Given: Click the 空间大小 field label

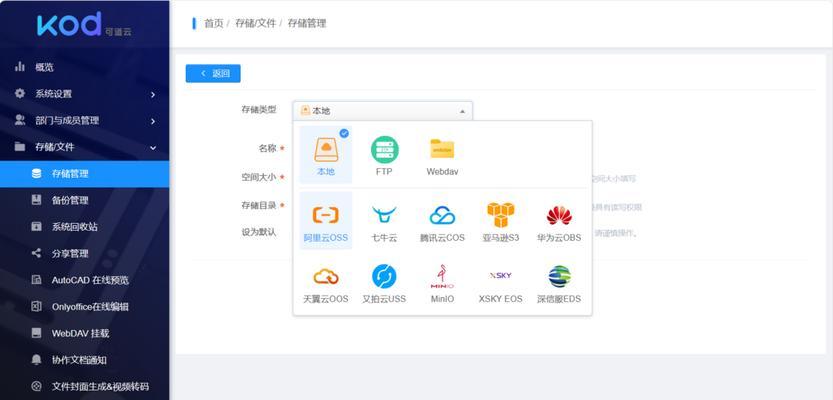Looking at the screenshot, I should point(259,177).
